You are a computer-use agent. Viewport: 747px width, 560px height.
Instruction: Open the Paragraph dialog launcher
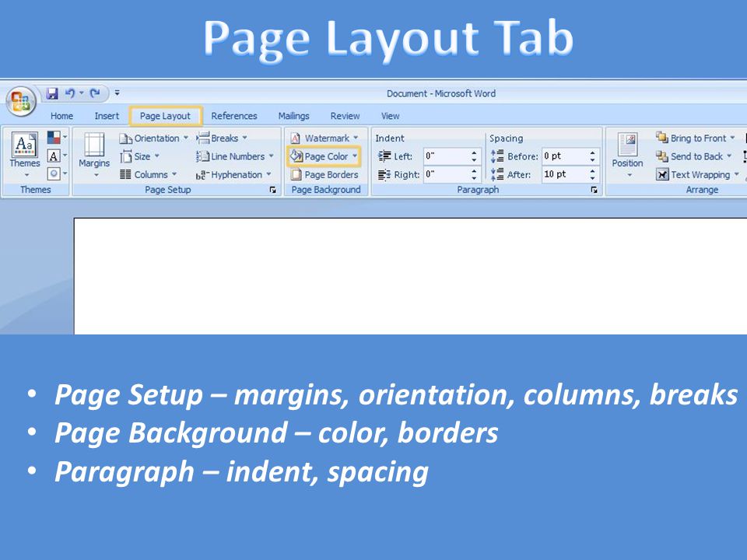point(594,190)
